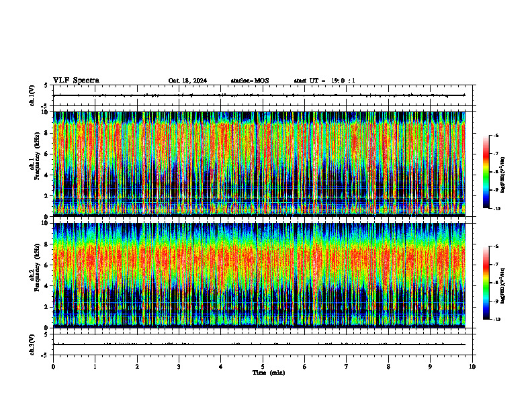Click time axis tick label "3"
This screenshot has width=532, height=411.
179,367
